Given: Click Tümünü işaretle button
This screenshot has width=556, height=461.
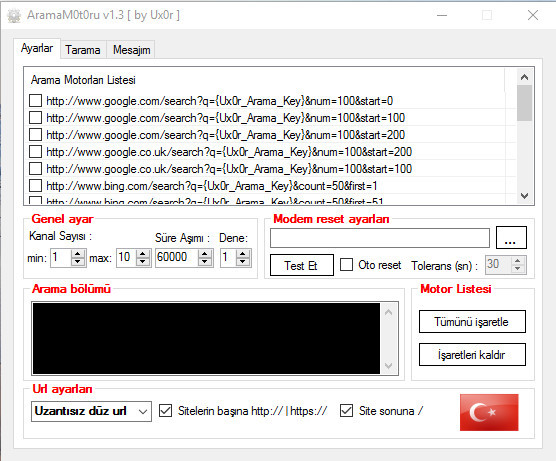Looking at the screenshot, I should point(472,322).
